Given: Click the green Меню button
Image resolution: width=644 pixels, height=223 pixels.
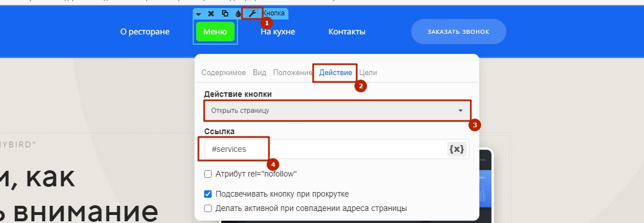Looking at the screenshot, I should (215, 32).
